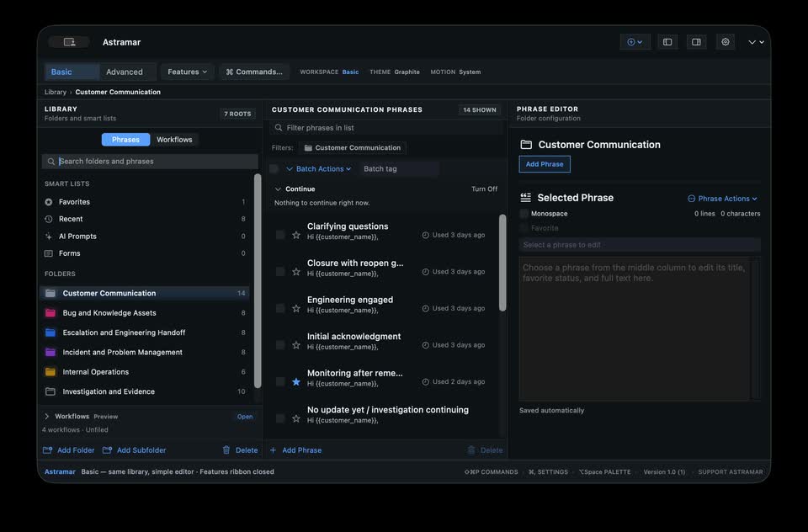
Task: Click the Recent clock icon
Action: 49,219
